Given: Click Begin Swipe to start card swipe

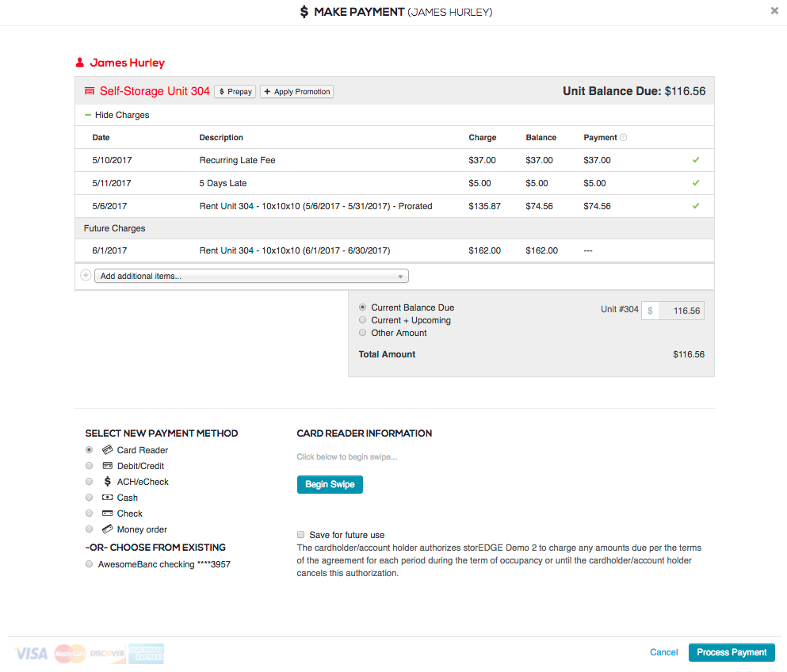Looking at the screenshot, I should tap(330, 484).
